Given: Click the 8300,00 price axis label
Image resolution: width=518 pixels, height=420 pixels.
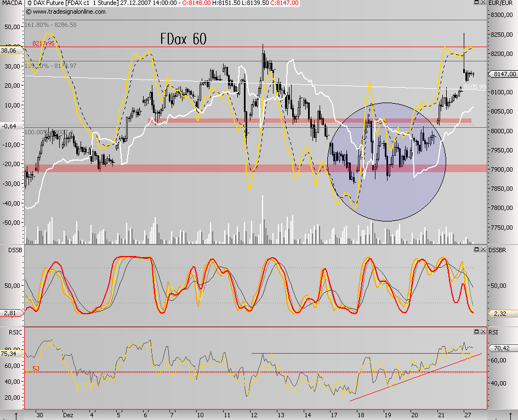Looking at the screenshot, I should click(x=502, y=15).
